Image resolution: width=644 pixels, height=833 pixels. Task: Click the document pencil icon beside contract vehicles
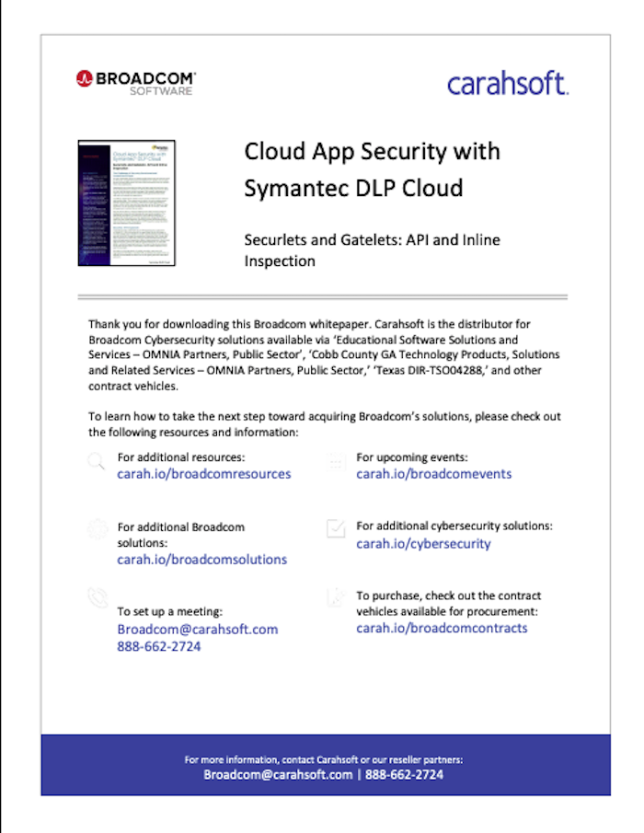point(336,597)
